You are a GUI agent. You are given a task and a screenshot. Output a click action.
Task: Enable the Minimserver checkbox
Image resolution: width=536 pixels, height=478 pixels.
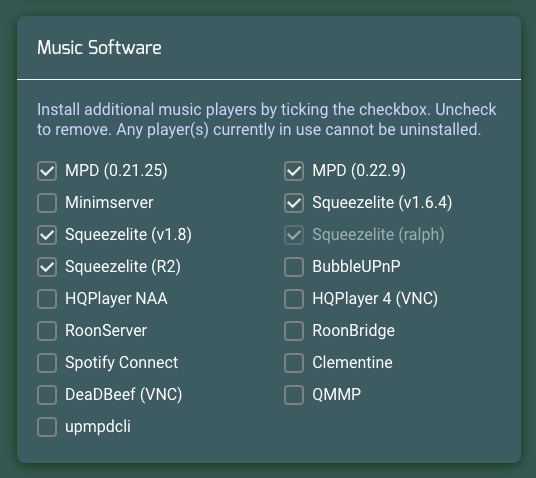47,203
